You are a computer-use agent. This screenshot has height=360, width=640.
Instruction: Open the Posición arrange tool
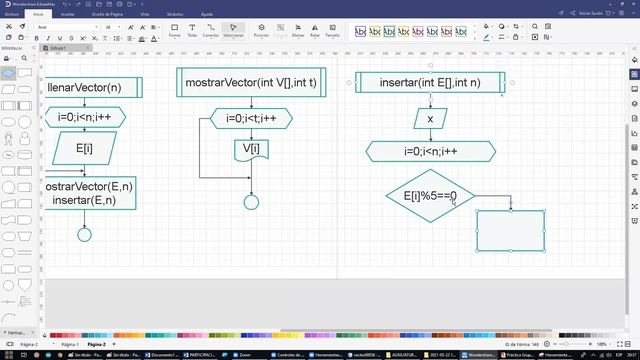pos(261,30)
